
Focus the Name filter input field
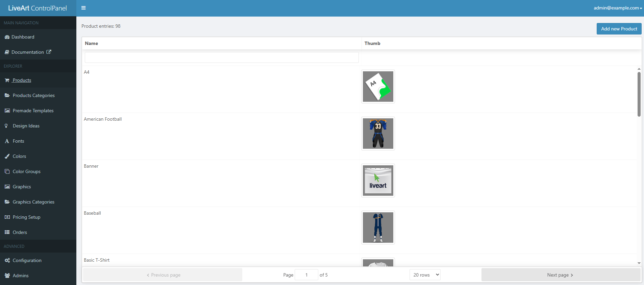(222, 57)
